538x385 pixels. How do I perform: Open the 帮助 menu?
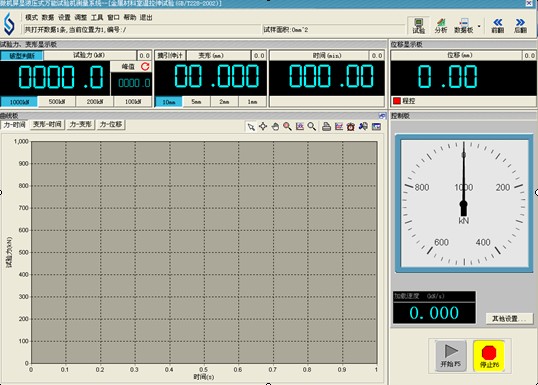click(x=130, y=18)
